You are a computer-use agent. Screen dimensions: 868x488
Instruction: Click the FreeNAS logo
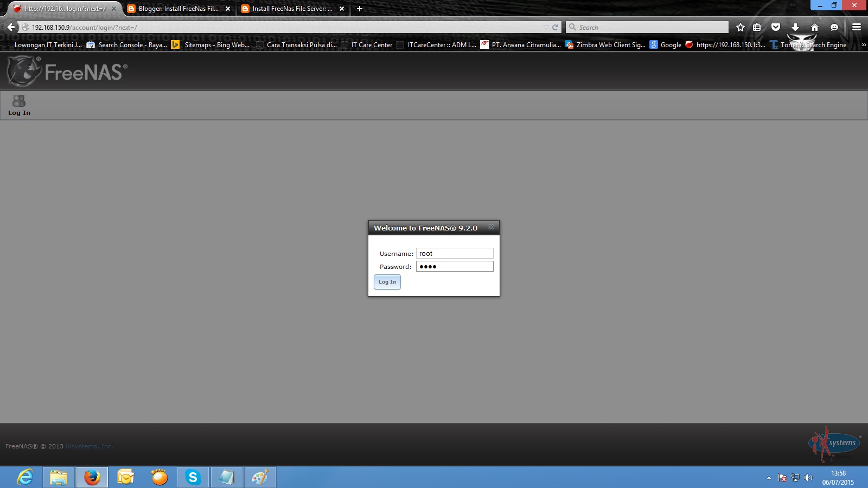68,71
